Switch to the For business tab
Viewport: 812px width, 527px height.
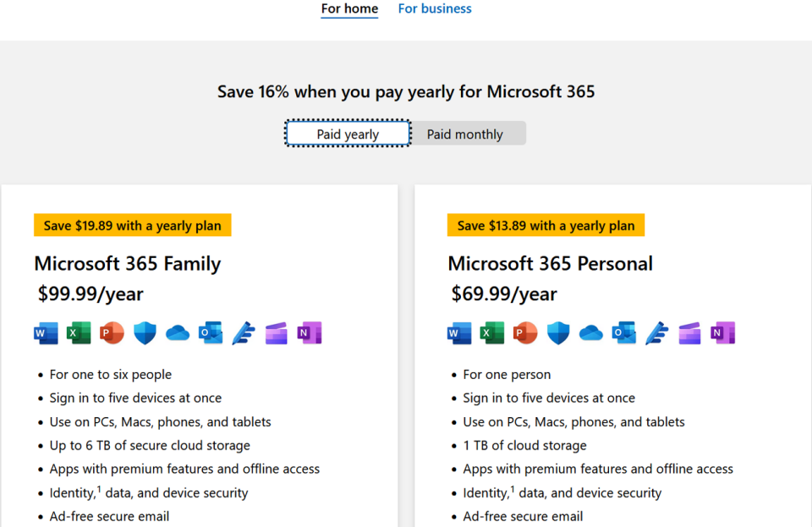pos(434,8)
